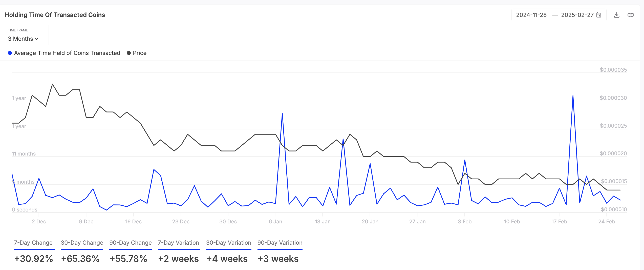Click the start date 2024-11-28
Image resolution: width=644 pixels, height=270 pixels.
point(531,15)
